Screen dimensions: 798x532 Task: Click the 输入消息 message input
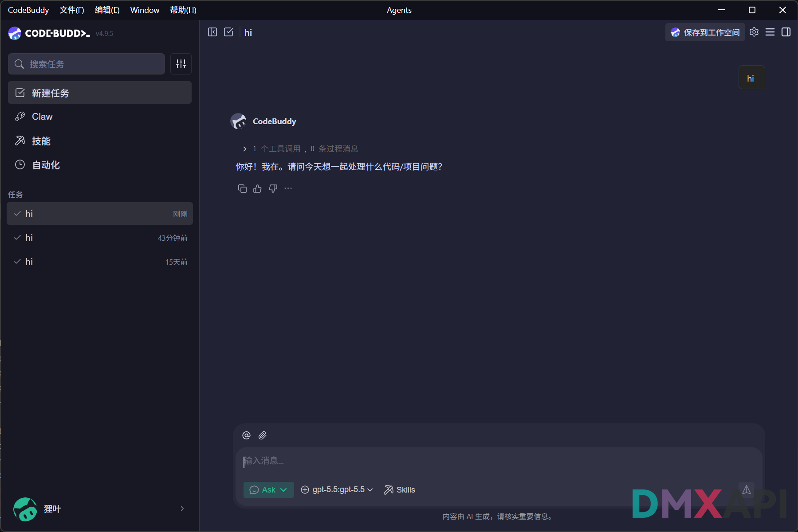coord(499,461)
